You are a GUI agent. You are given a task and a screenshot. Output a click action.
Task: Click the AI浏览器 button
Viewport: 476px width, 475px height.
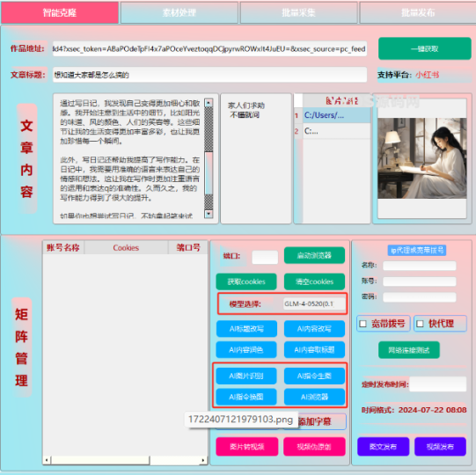coord(314,397)
